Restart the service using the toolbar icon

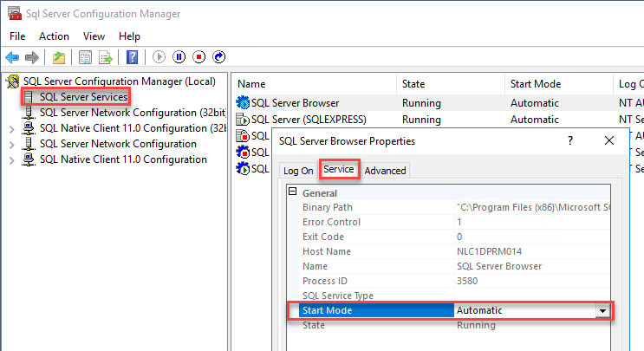point(219,57)
